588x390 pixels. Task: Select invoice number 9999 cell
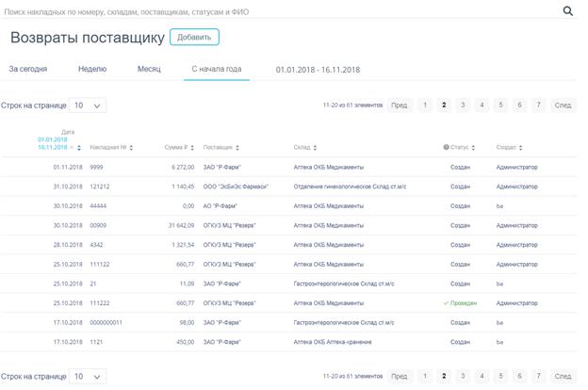(96, 168)
